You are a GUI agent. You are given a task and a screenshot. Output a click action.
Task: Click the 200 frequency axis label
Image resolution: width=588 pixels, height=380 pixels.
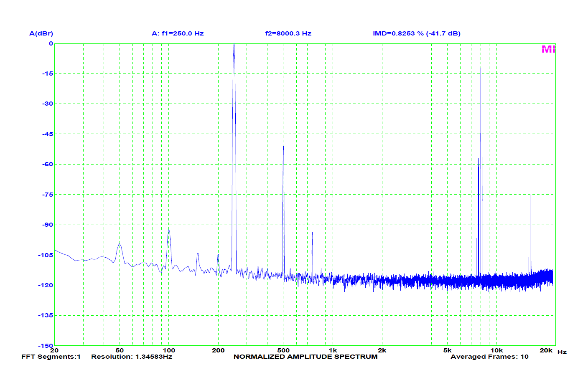coord(218,350)
